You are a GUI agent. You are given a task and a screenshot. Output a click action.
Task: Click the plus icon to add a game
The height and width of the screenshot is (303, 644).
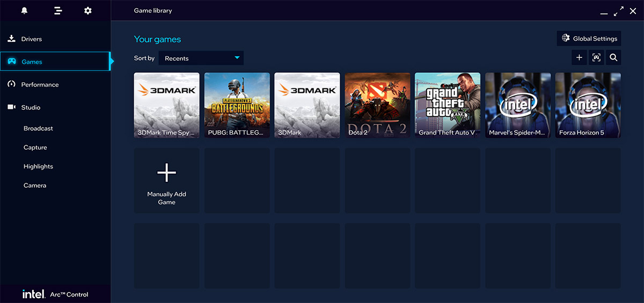[x=579, y=58]
